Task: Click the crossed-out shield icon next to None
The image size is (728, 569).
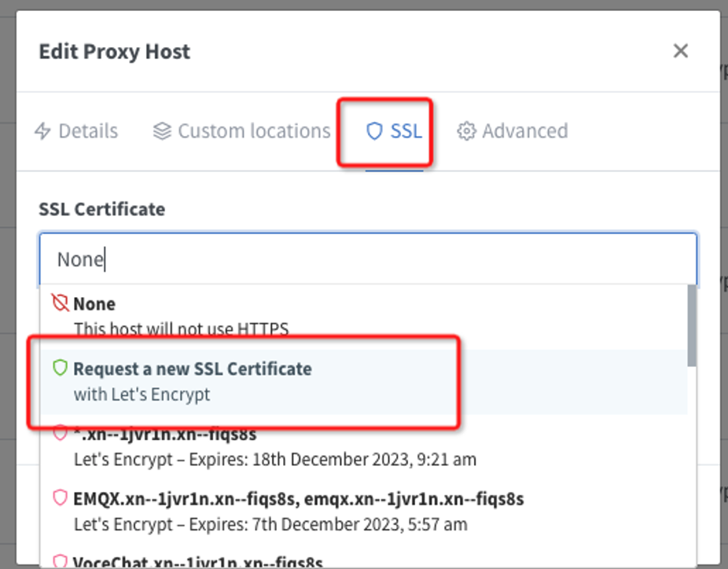Action: [x=60, y=303]
